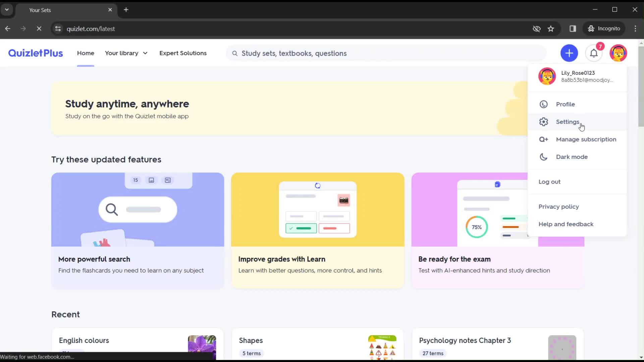Click the create new set plus icon
Viewport: 644px width, 362px height.
[x=569, y=53]
